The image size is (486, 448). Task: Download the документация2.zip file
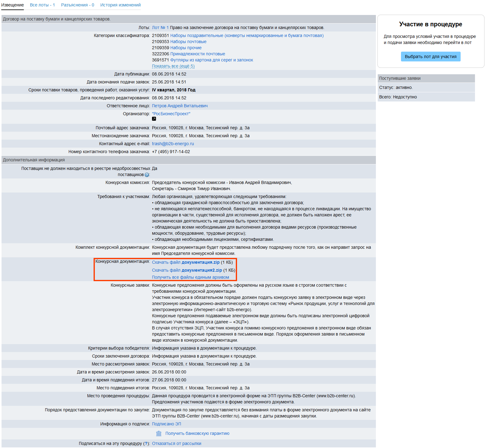(187, 270)
